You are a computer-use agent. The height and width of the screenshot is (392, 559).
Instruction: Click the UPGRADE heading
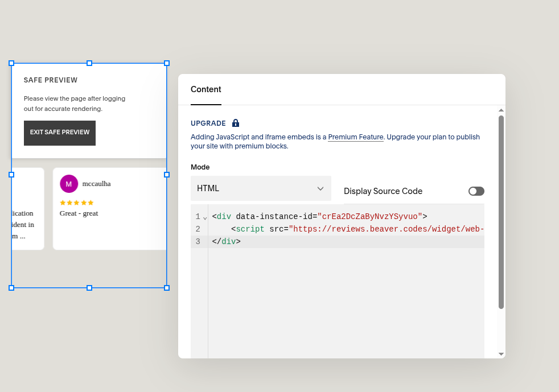[x=208, y=123]
